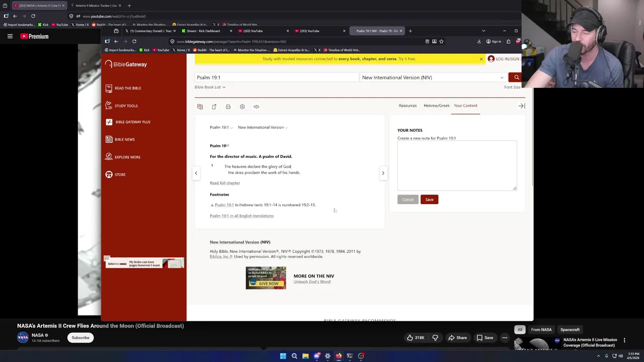Image resolution: width=644 pixels, height=362 pixels.
Task: Click the print passage icon
Action: [228, 107]
